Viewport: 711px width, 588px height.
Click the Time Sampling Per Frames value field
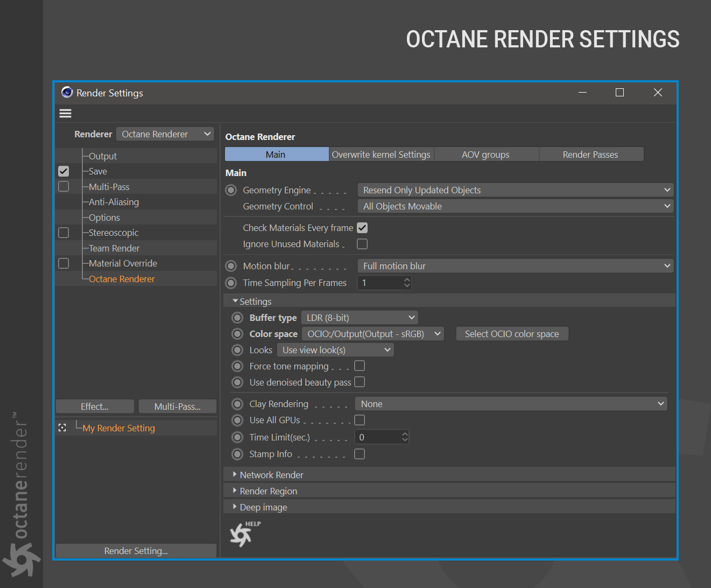pyautogui.click(x=380, y=283)
